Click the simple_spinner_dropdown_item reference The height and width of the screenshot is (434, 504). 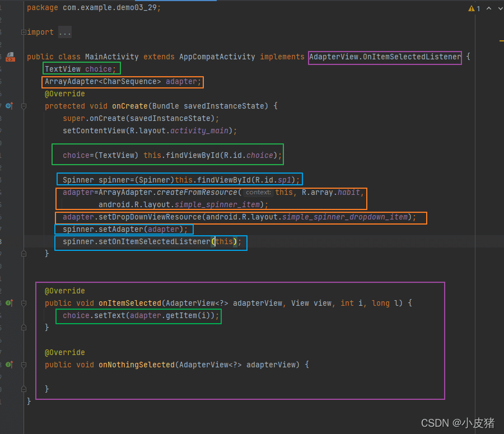pyautogui.click(x=345, y=217)
